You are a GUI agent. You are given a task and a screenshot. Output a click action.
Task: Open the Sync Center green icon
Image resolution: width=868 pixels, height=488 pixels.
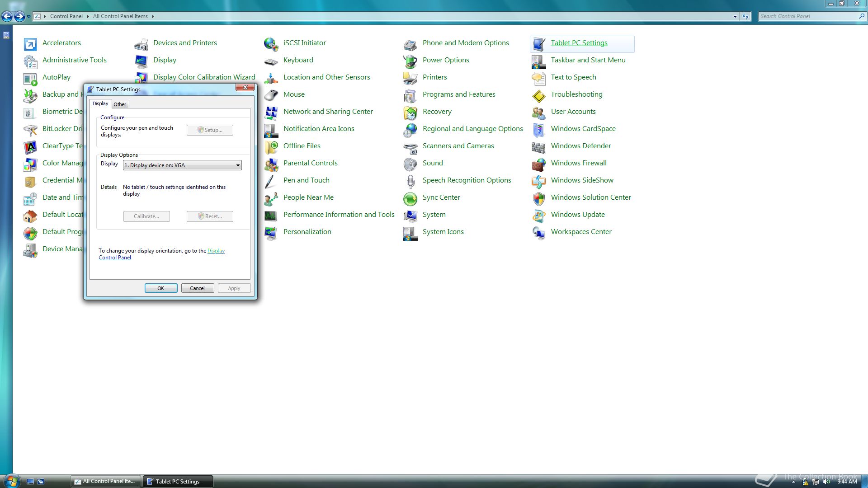coord(410,198)
